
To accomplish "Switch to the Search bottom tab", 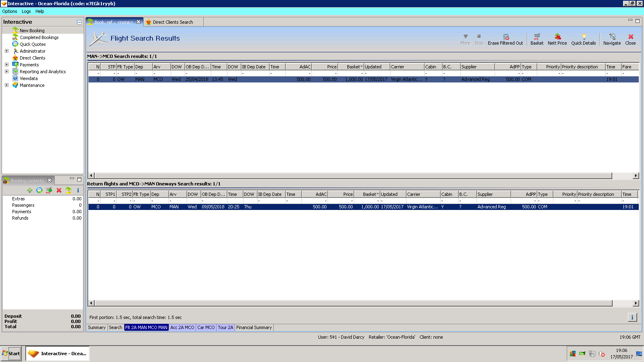I will tap(116, 327).
